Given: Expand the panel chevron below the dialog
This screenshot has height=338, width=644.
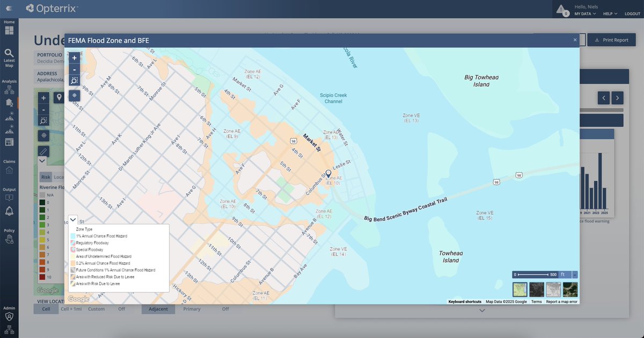Looking at the screenshot, I should [482, 311].
